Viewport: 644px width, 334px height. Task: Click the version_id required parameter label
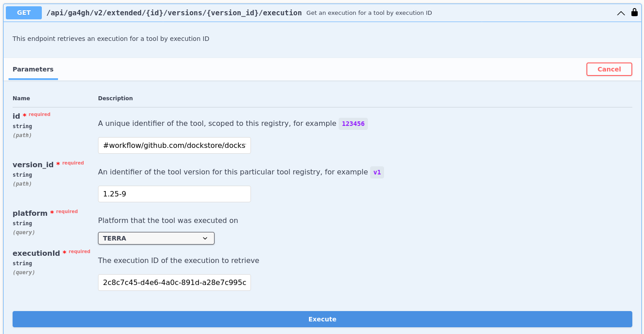point(33,165)
